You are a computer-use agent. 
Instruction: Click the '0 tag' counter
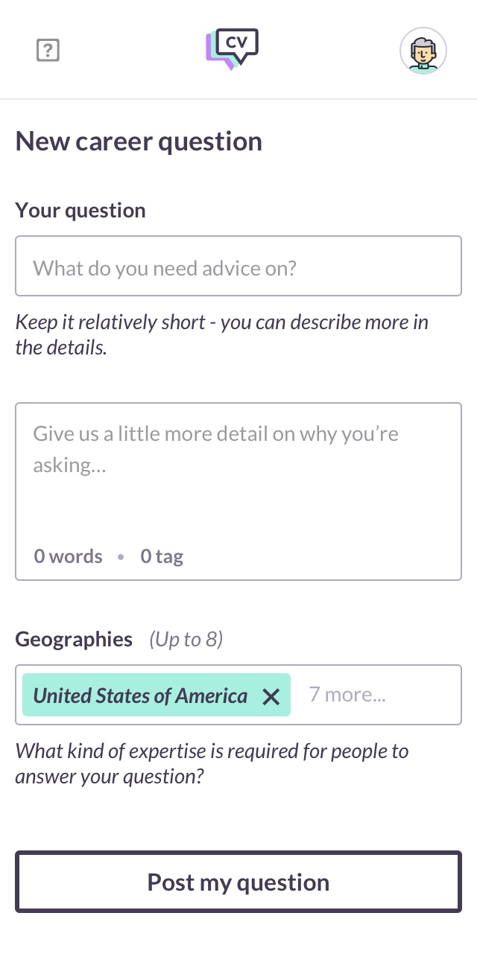click(x=162, y=556)
